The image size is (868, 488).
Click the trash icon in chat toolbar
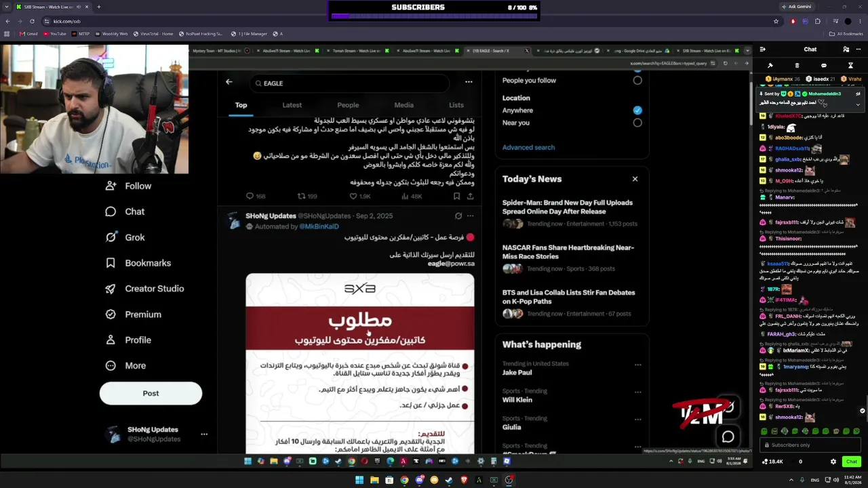(797, 66)
